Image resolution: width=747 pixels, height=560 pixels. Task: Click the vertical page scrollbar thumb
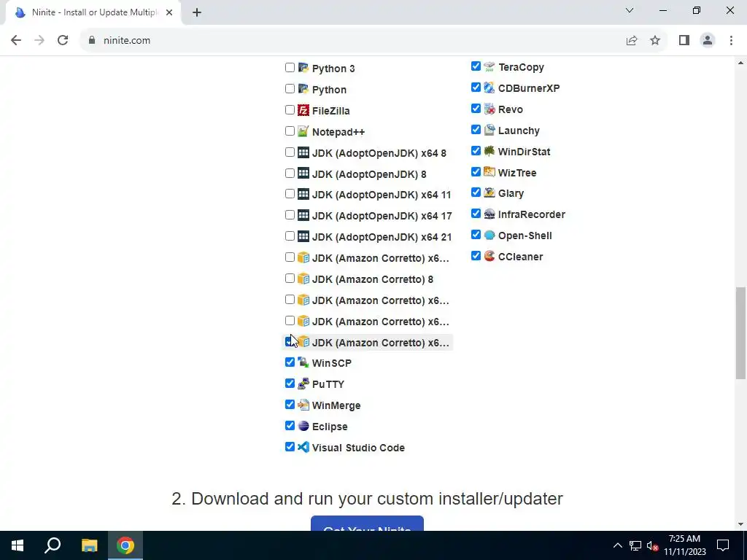[x=740, y=332]
